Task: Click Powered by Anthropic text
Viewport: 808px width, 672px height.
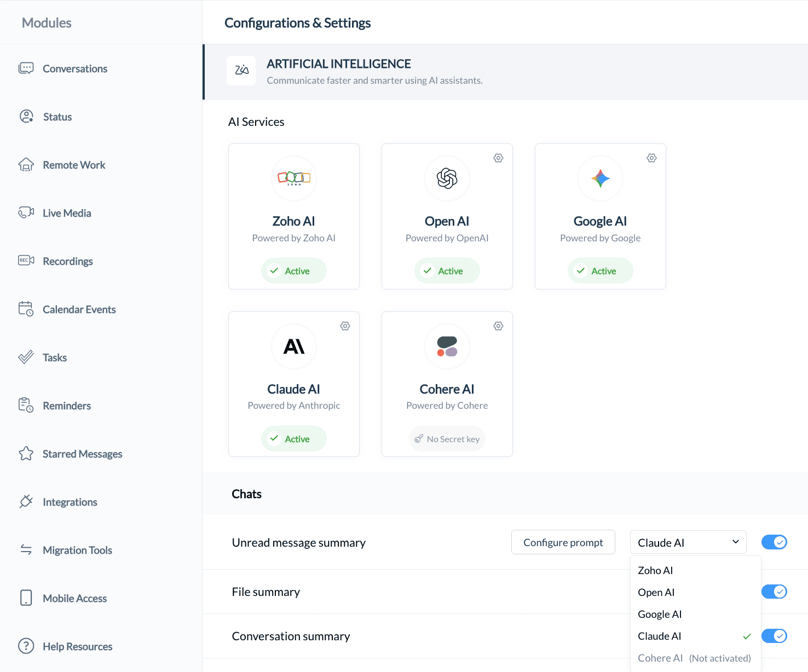Action: point(294,405)
